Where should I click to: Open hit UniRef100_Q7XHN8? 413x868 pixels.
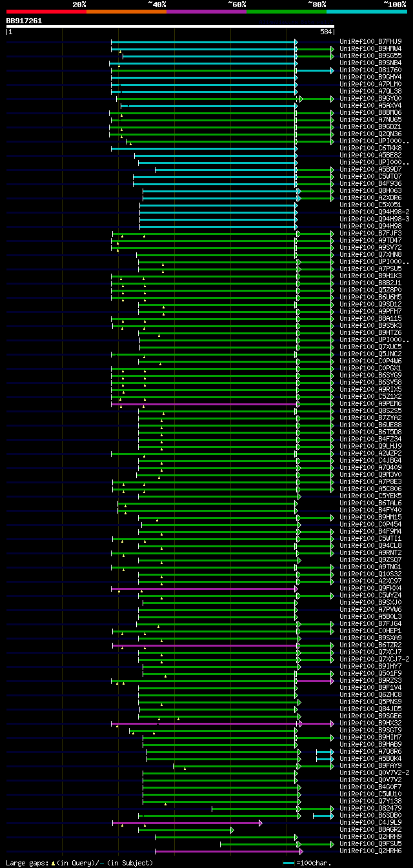[370, 254]
